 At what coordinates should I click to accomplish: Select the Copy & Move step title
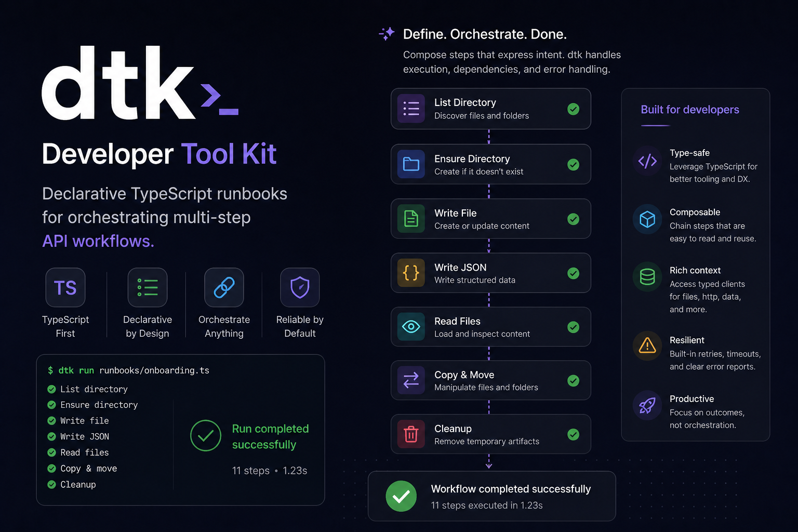[x=464, y=375]
